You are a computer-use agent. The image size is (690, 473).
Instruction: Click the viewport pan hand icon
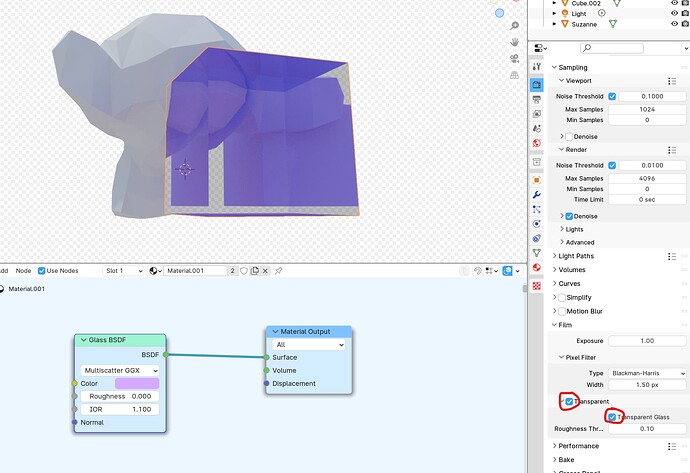[x=514, y=42]
